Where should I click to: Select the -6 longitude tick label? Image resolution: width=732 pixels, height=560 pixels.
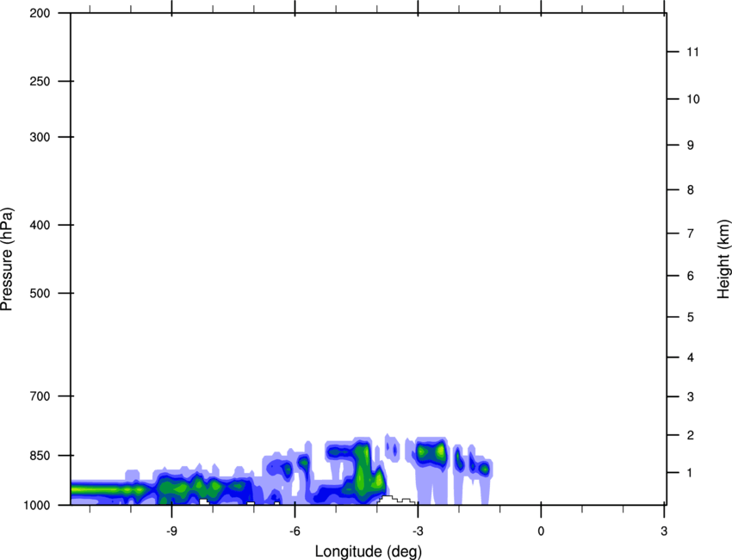pos(295,529)
